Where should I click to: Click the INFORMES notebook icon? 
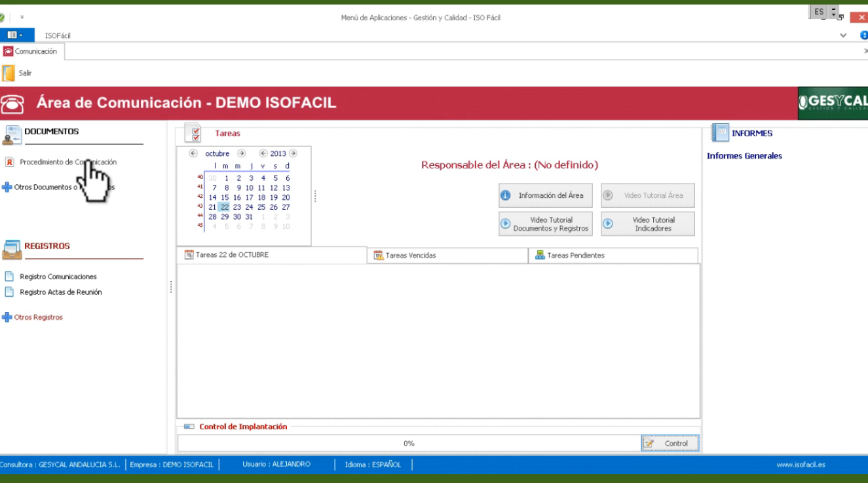point(720,132)
